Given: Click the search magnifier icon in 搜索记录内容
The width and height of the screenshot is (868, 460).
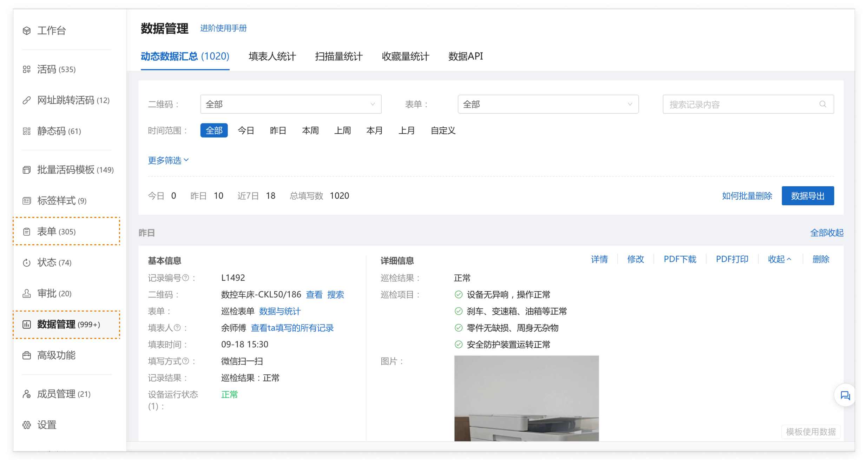Looking at the screenshot, I should pos(823,104).
